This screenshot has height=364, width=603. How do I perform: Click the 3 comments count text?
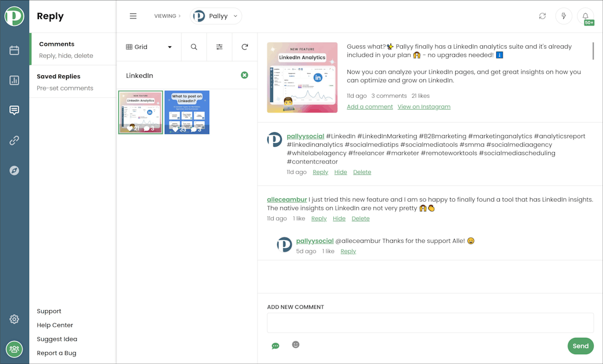click(389, 96)
